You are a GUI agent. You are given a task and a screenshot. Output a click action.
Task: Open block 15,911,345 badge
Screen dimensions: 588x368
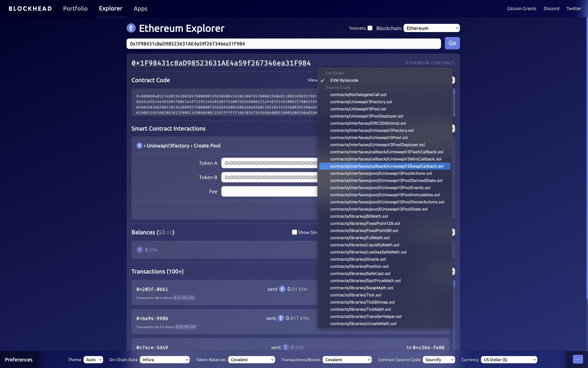pyautogui.click(x=184, y=298)
